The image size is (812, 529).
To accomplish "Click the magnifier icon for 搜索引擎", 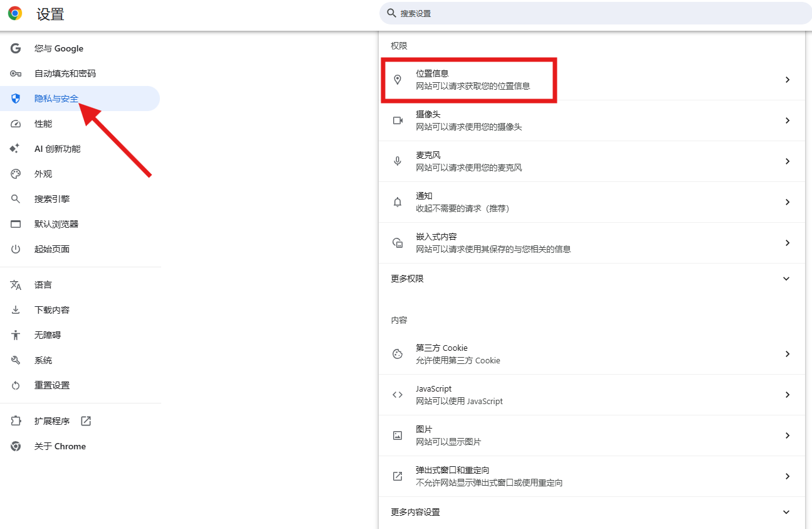I will [x=16, y=199].
